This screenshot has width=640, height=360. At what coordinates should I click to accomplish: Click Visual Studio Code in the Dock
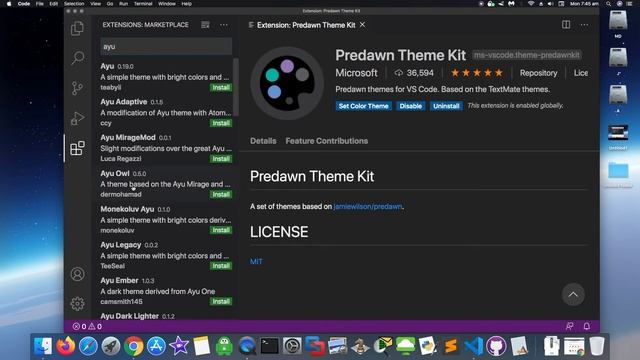click(473, 346)
